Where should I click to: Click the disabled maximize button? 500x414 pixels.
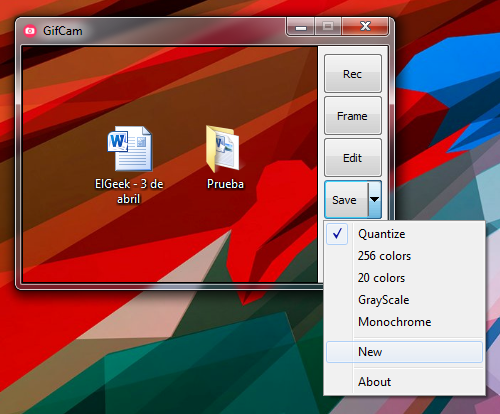(328, 26)
